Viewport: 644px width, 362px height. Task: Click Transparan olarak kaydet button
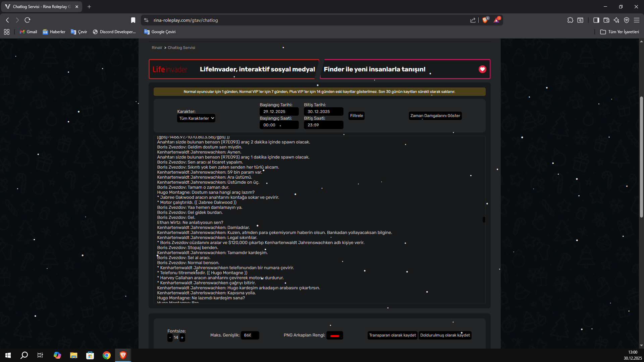point(392,335)
